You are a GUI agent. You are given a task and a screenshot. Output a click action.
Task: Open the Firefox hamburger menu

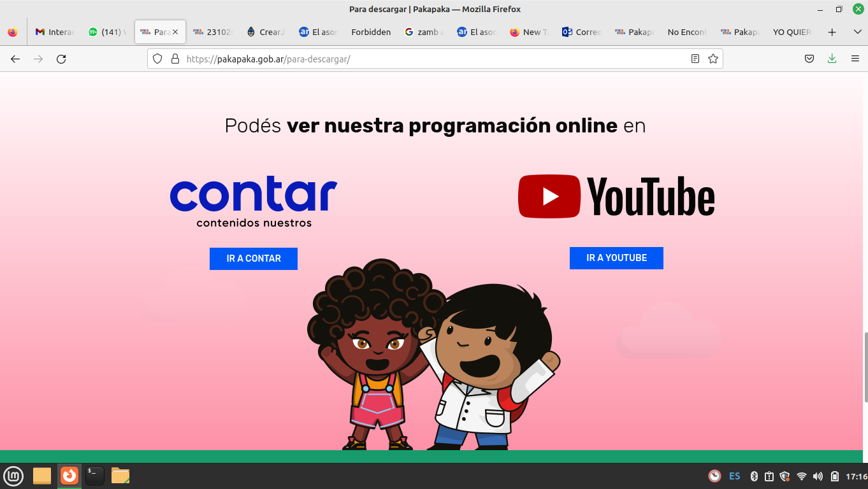[x=855, y=59]
